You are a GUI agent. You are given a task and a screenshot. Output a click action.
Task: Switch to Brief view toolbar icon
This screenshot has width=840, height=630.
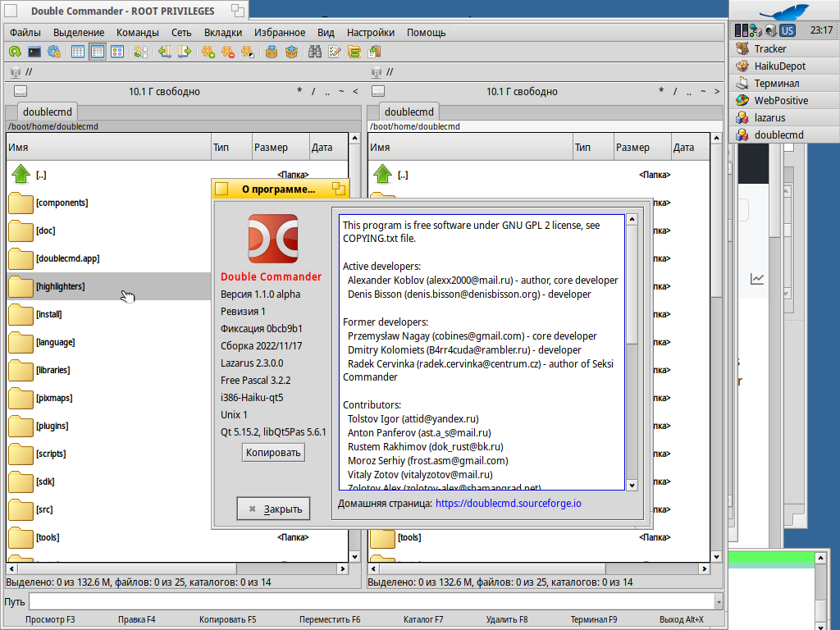[x=78, y=52]
